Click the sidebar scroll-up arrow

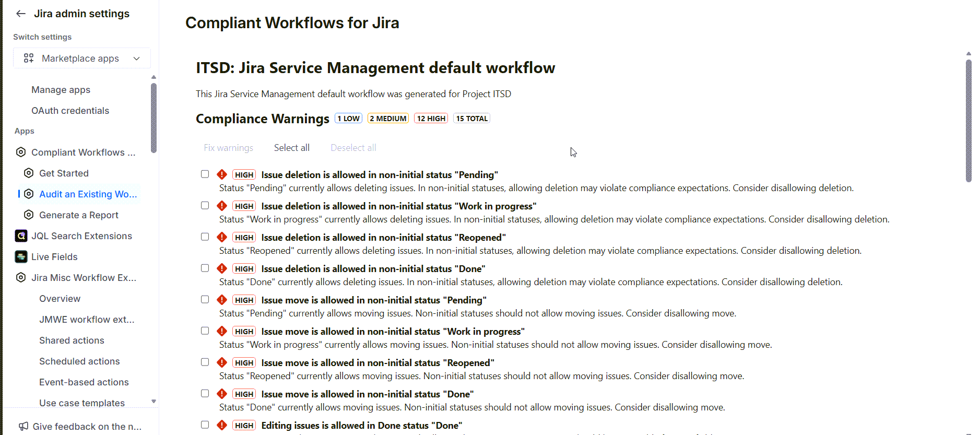154,77
